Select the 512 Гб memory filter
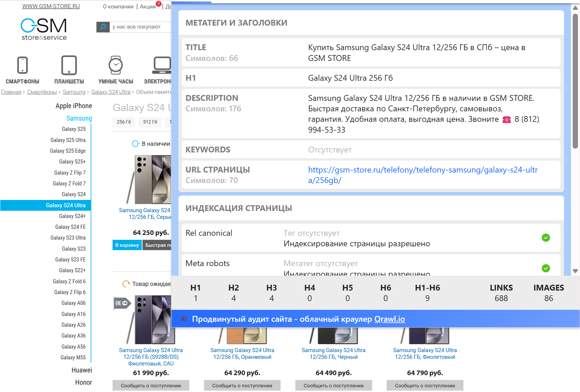 click(x=150, y=122)
